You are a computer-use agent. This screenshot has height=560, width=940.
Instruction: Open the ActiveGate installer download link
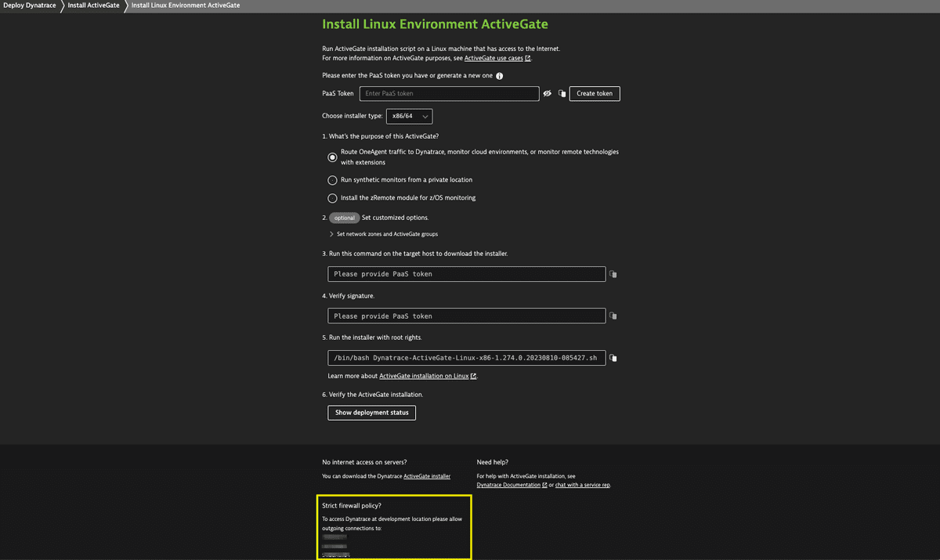[x=428, y=475]
